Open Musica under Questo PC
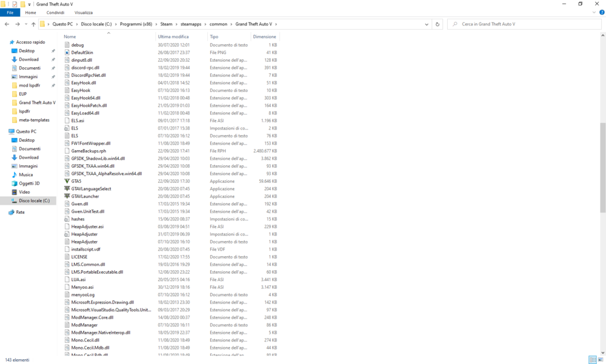The width and height of the screenshot is (606, 364). [x=25, y=174]
